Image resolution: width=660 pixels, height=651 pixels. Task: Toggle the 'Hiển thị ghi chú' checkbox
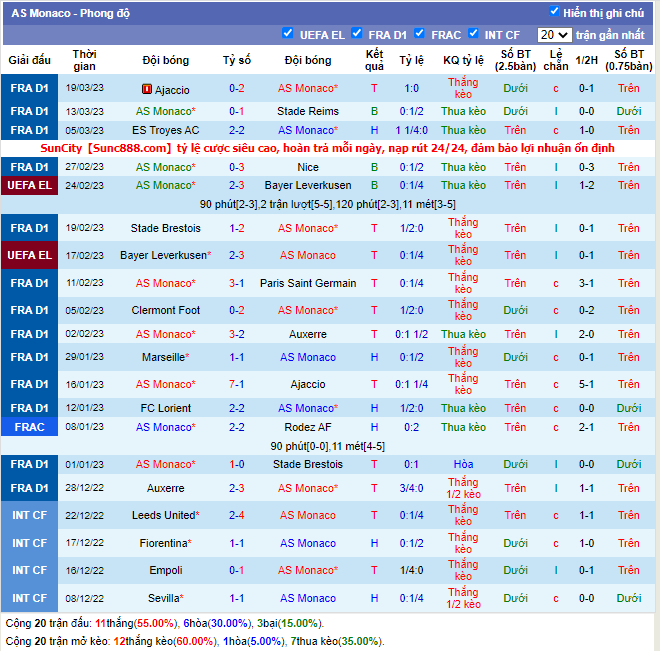(x=555, y=12)
